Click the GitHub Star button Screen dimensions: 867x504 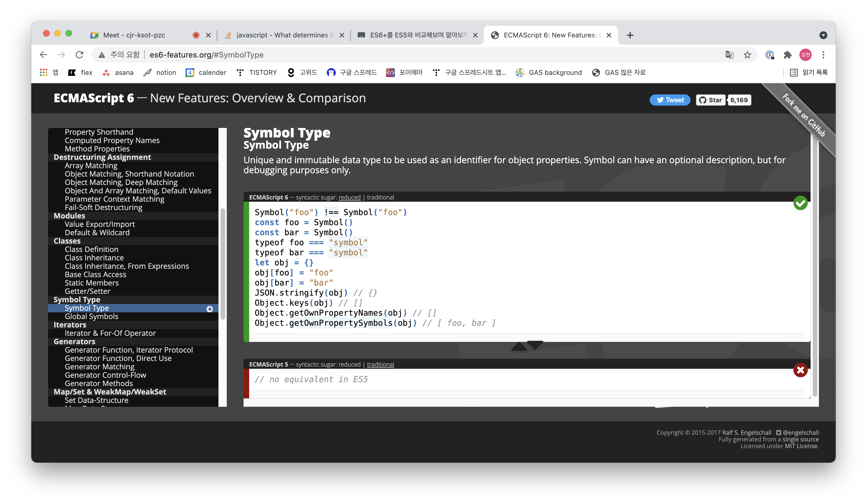click(x=711, y=100)
